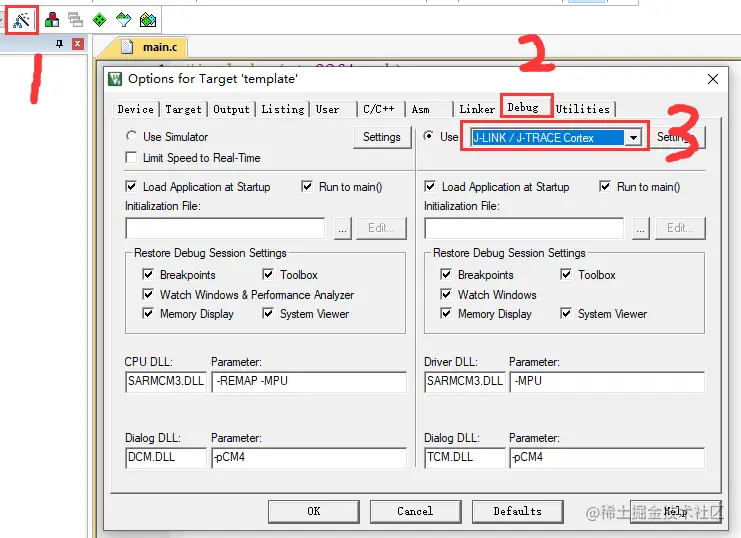Viewport: 741px width, 538px height.
Task: Browse for hardware initialization file
Action: [641, 228]
